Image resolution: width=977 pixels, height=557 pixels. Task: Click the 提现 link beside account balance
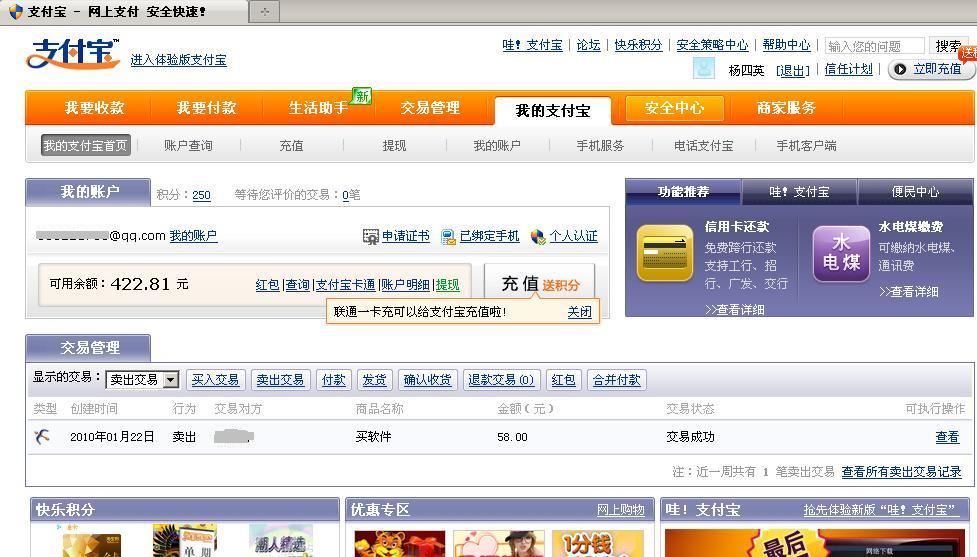[x=447, y=285]
